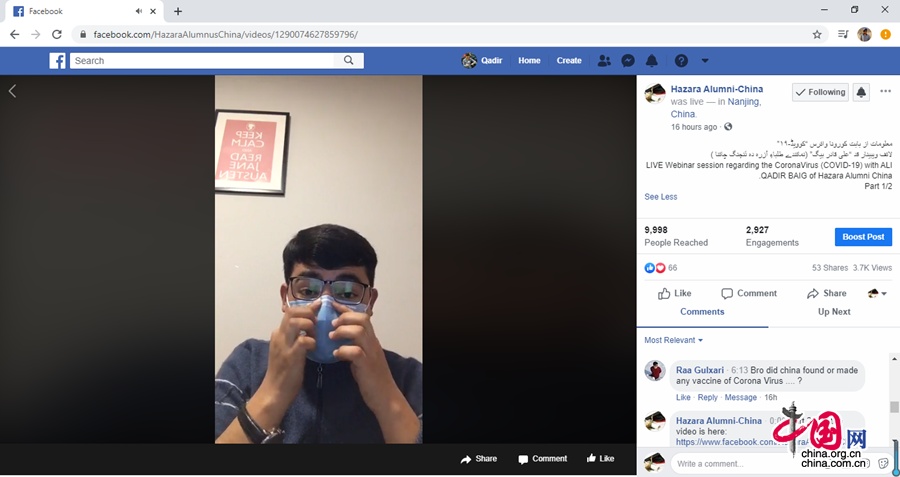Screen dimensions: 900x477
Task: Toggle page notifications bell beside Following
Action: (x=861, y=92)
